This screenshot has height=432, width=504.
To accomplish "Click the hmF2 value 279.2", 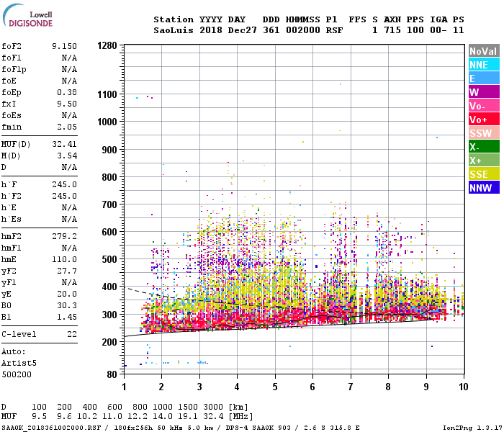I will 64,236.
